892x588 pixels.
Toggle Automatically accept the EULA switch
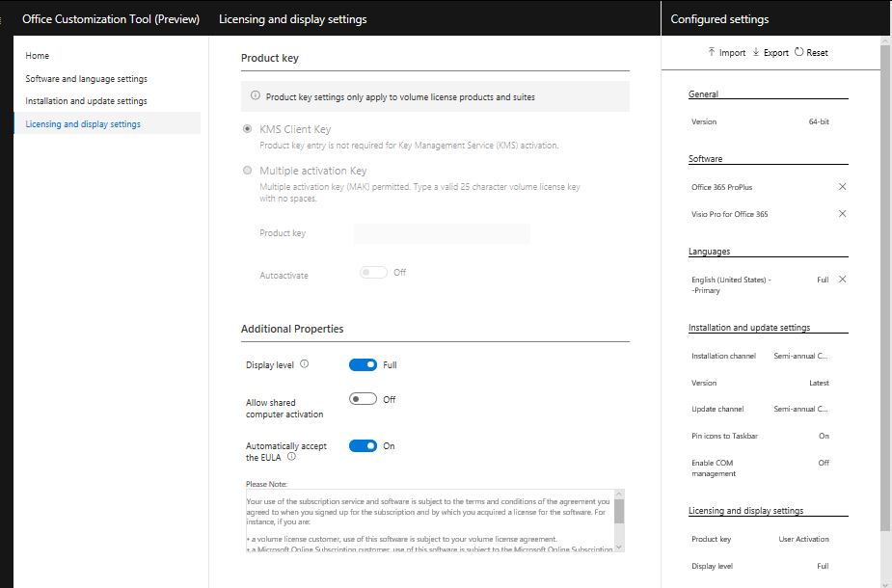[x=363, y=446]
